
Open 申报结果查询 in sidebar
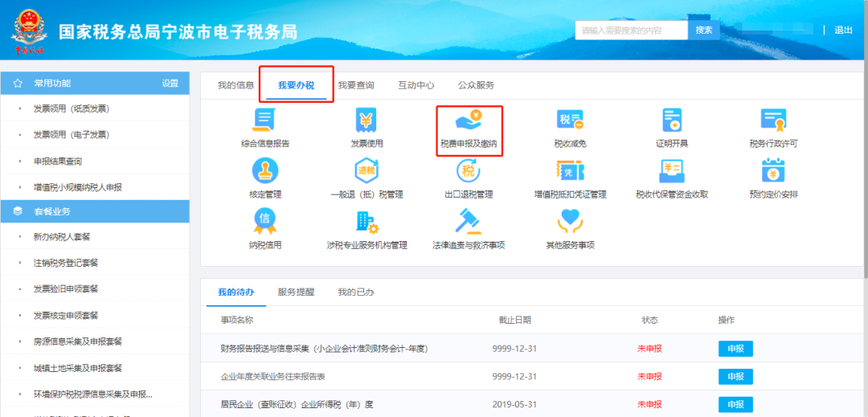coord(58,161)
